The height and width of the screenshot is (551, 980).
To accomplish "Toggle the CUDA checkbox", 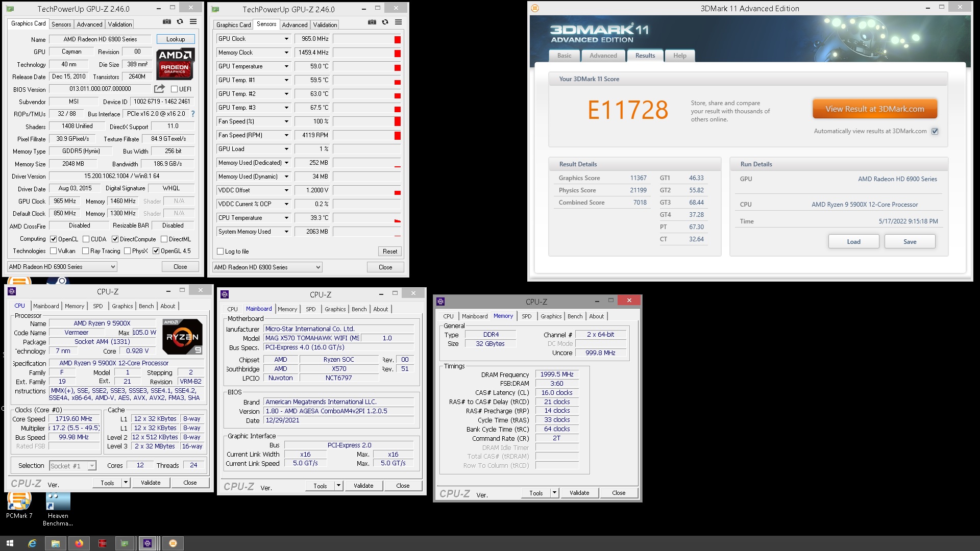I will tap(86, 239).
